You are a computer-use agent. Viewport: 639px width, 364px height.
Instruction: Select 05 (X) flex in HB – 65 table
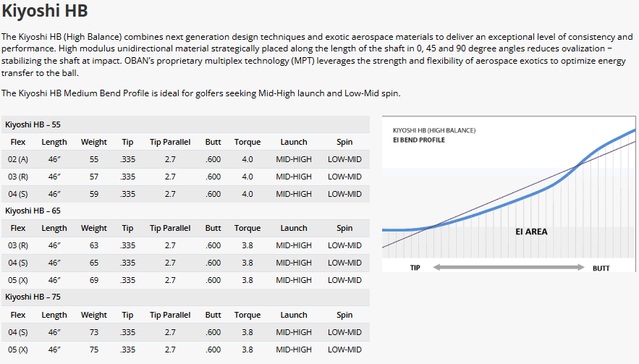18,280
